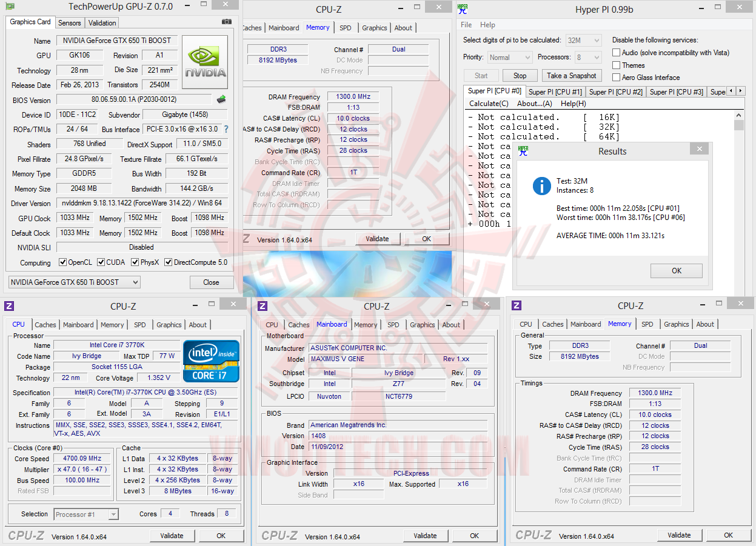Click the Bus Interface question mark icon
Viewport: 756px width, 546px height.
(x=226, y=129)
